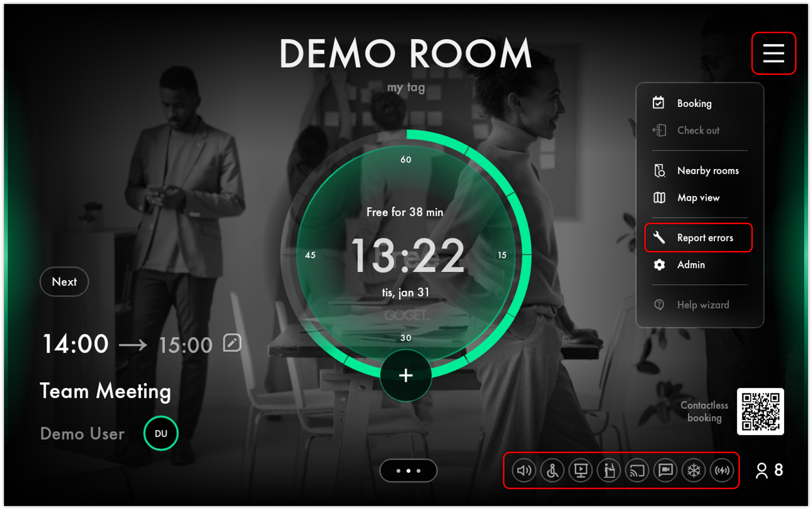Click the Demo User name

coord(82,434)
